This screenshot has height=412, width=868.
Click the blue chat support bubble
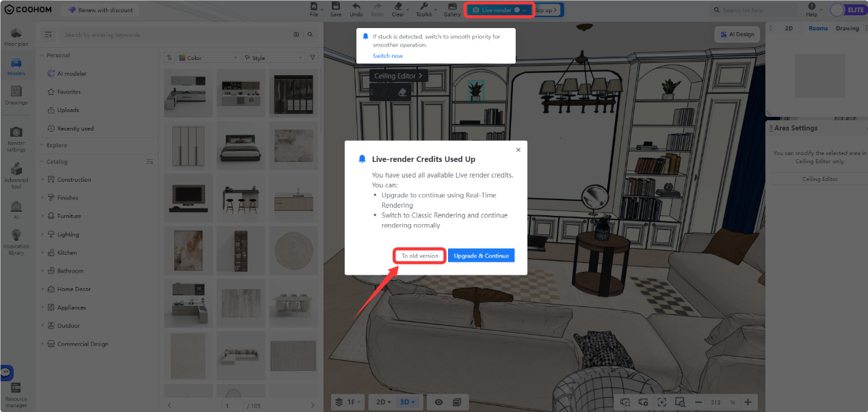tap(6, 373)
